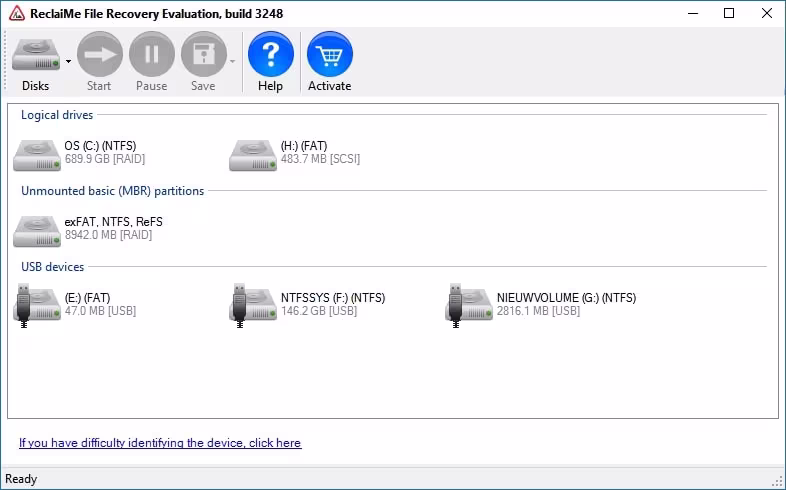Select the (H:) FAT drive icon

click(x=253, y=155)
